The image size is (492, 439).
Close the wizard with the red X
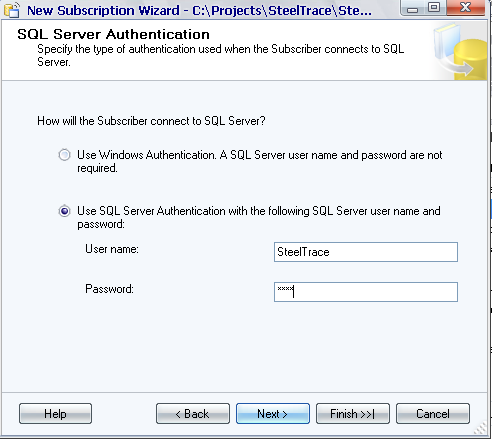(466, 8)
